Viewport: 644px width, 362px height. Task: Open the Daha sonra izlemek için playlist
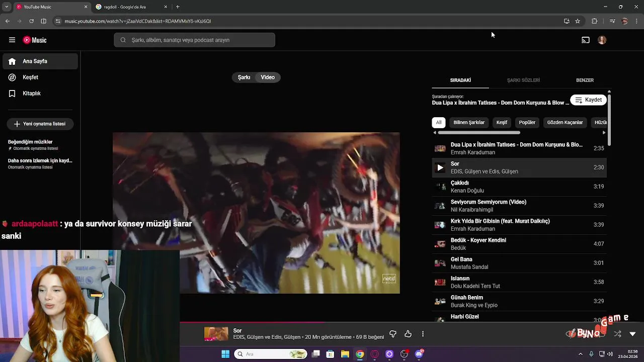40,163
